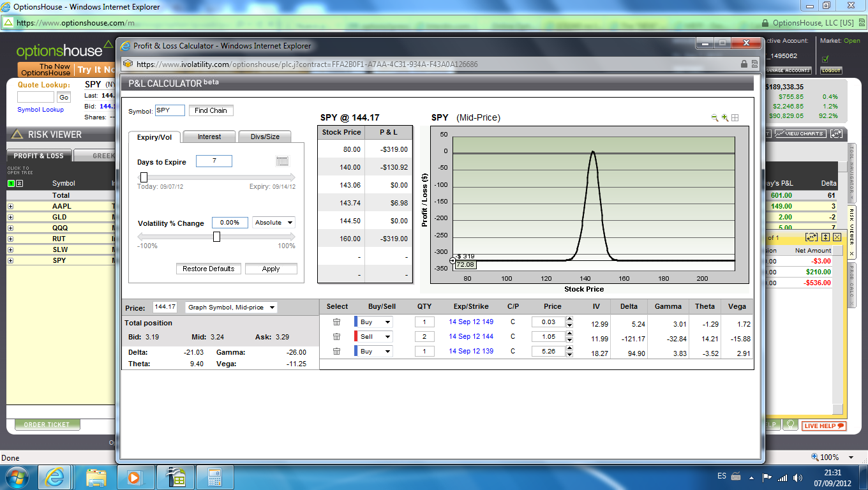Image resolution: width=868 pixels, height=490 pixels.
Task: Click the Days to Expire input field
Action: point(214,161)
